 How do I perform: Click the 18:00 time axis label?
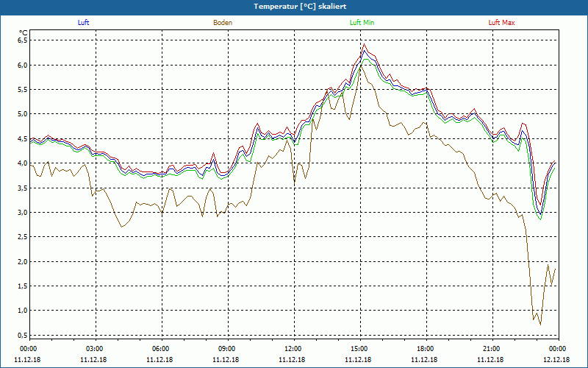coord(426,349)
